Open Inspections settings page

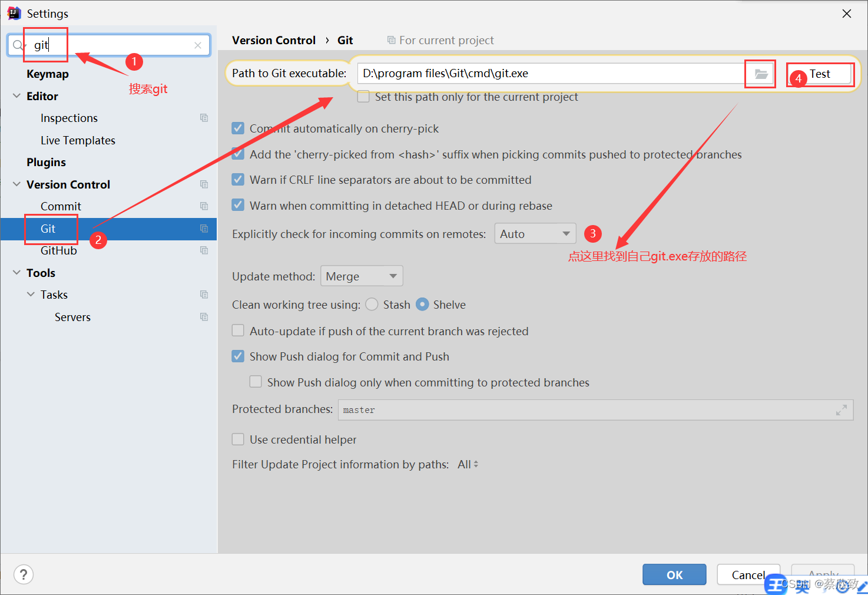[69, 118]
